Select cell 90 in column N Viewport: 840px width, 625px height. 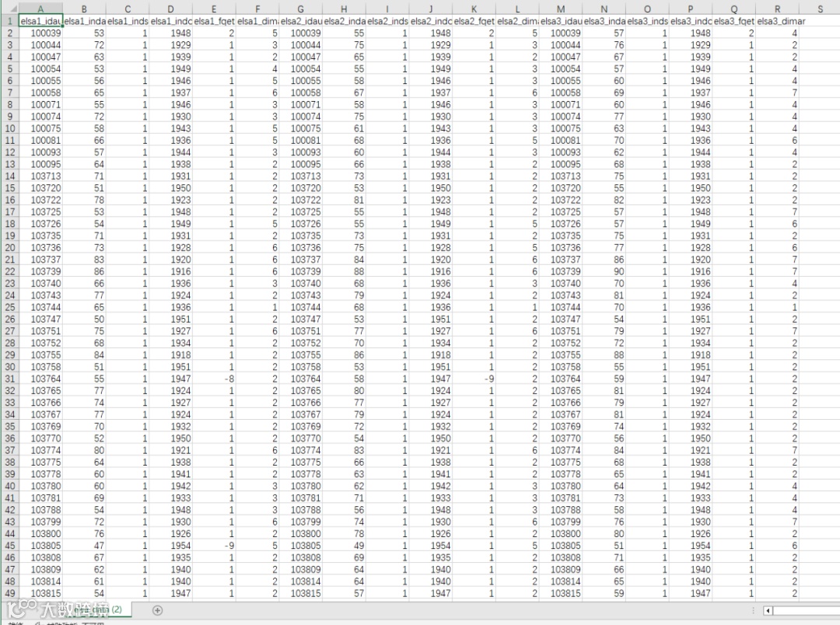[x=604, y=271]
